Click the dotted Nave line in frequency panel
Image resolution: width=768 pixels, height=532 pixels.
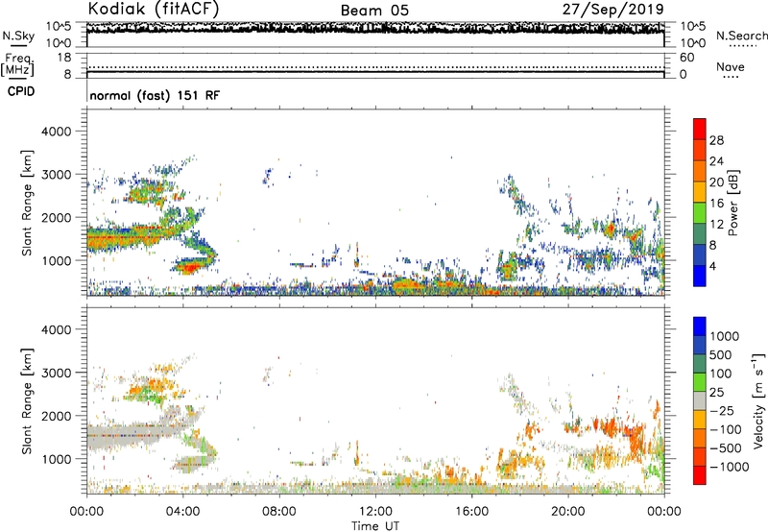tap(375, 67)
